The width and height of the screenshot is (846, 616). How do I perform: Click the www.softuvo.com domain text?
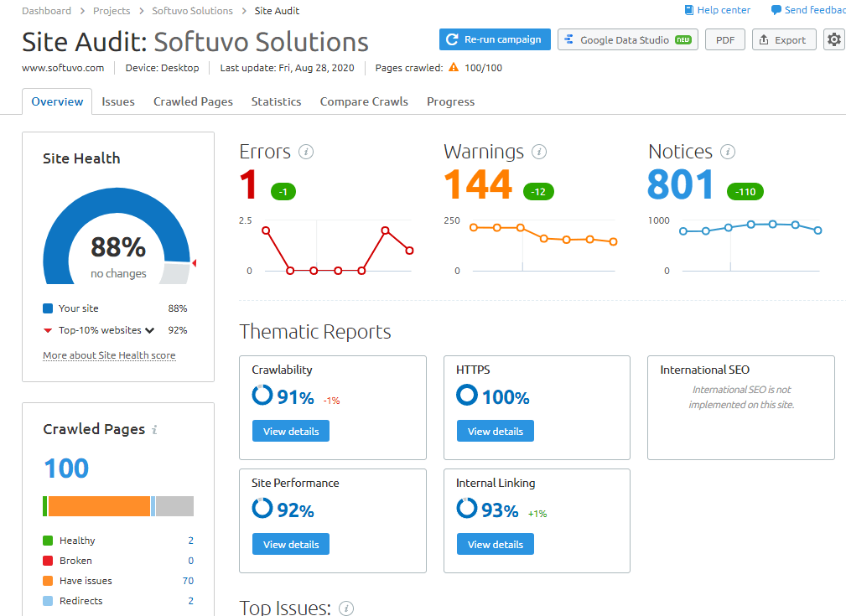pos(63,68)
